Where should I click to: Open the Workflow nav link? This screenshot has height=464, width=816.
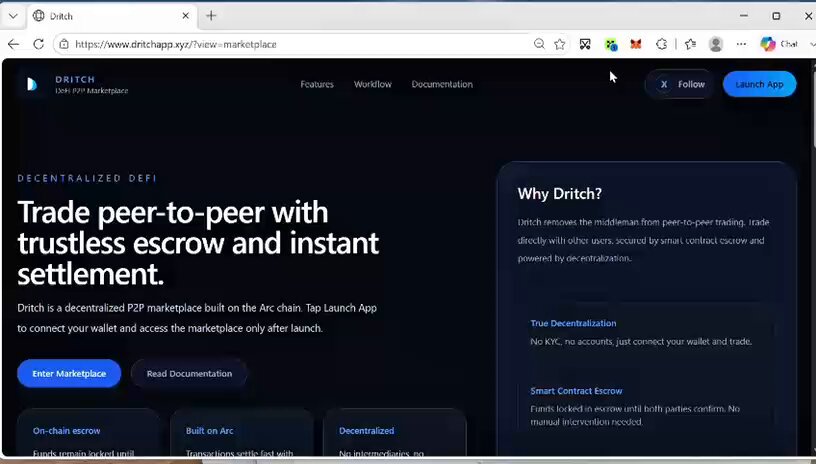[373, 84]
